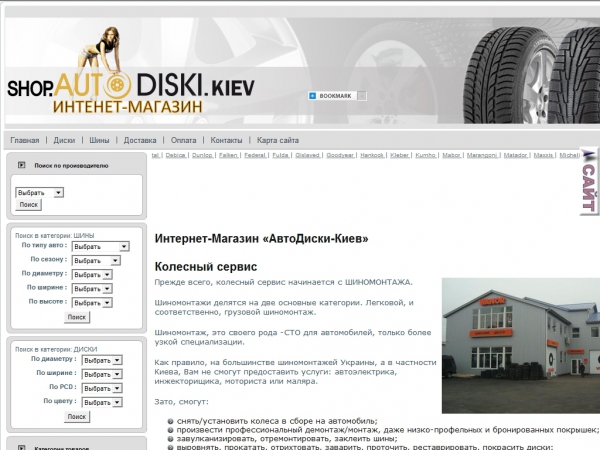
Task: Open the Matador brand link
Action: [516, 155]
